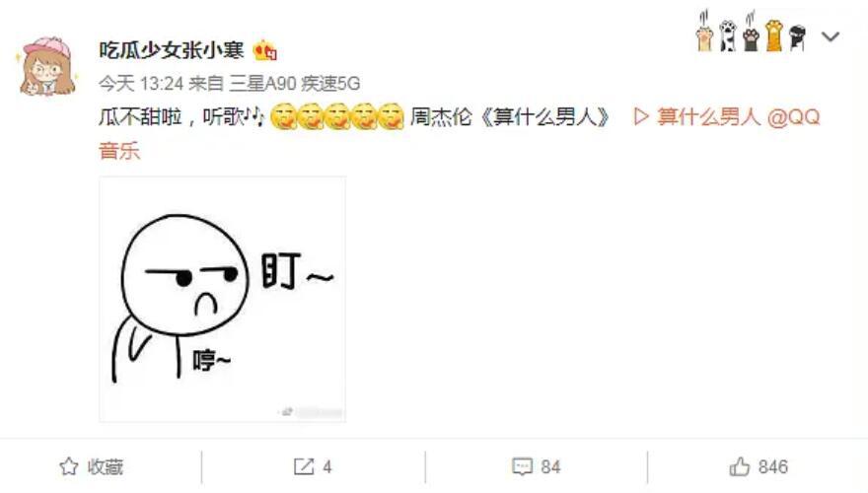Toggle the thumbs-up like icon
Viewport: 868px width, 493px height.
(739, 466)
